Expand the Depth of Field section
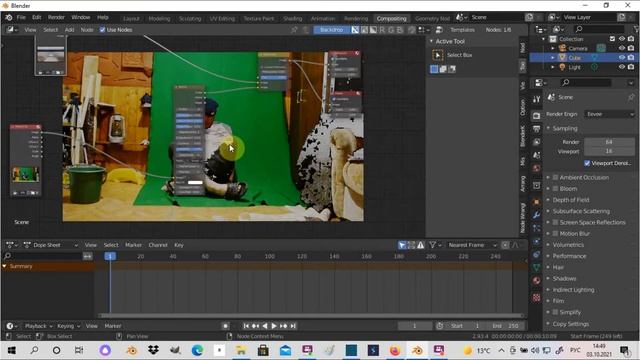Viewport: 640px width, 360px height. click(549, 200)
